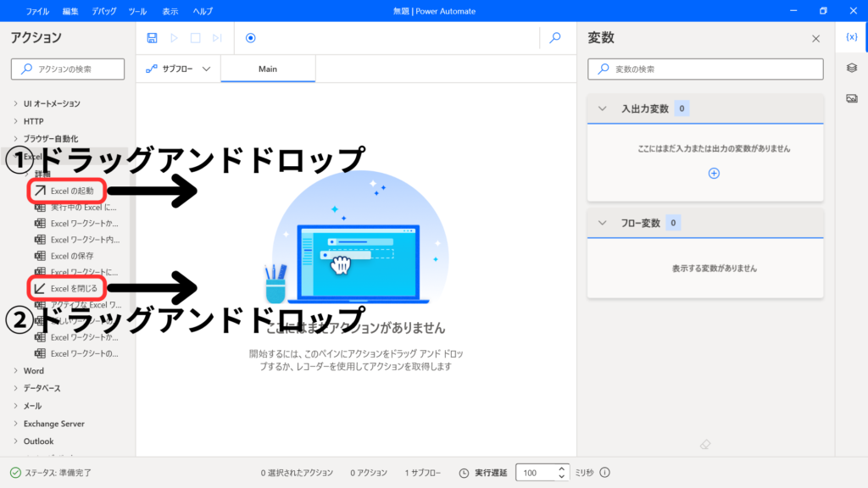Start the recorder from the toolbar
This screenshot has width=868, height=488.
coord(251,37)
